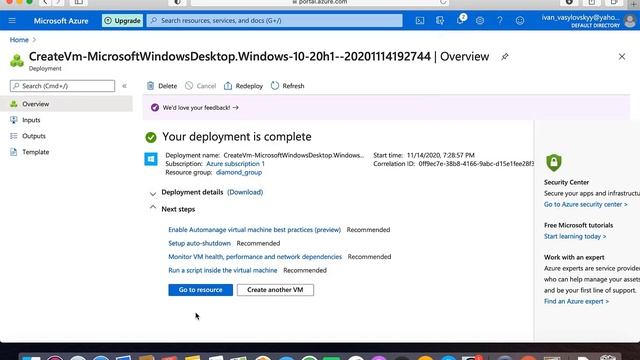The height and width of the screenshot is (360, 640).
Task: Open the account avatar menu
Action: pyautogui.click(x=630, y=20)
